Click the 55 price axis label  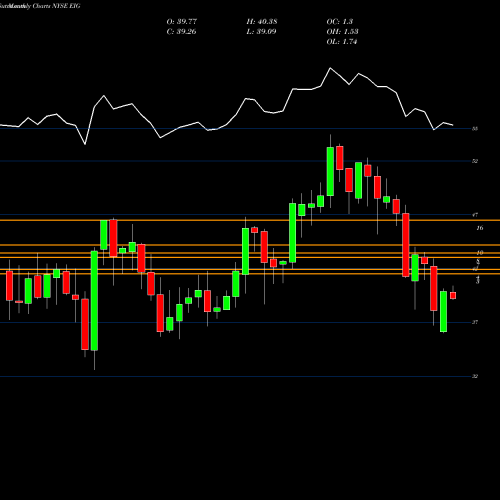(475, 128)
